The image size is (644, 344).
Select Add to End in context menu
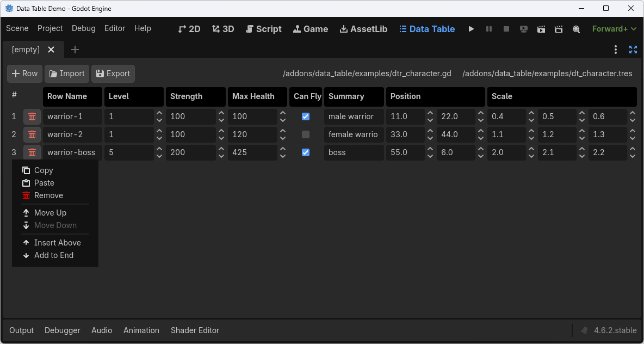tap(55, 255)
